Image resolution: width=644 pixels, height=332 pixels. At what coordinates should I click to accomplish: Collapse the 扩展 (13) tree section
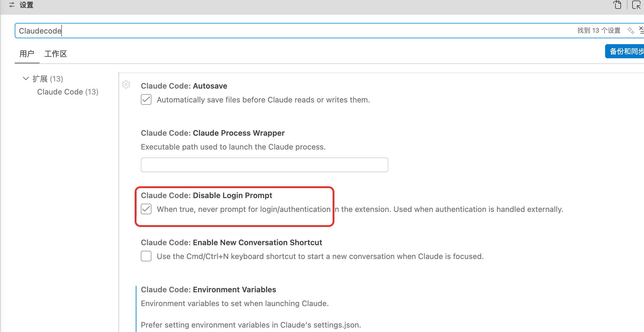click(26, 79)
